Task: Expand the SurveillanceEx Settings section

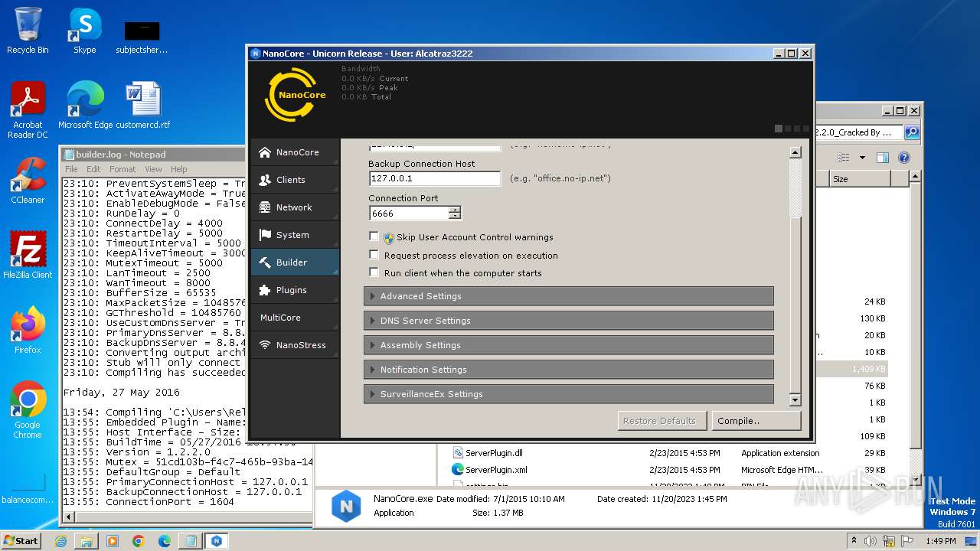Action: (x=569, y=394)
